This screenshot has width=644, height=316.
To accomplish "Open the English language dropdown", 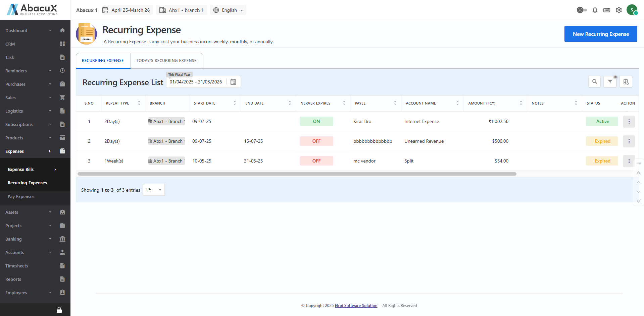I will pyautogui.click(x=229, y=10).
